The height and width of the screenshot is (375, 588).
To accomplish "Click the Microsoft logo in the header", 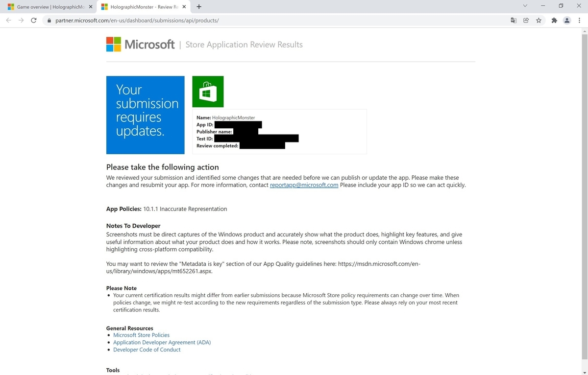I will click(141, 44).
